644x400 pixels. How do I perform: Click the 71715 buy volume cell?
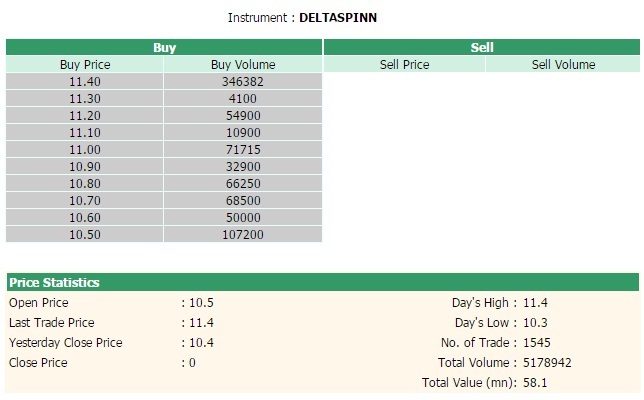pos(243,149)
